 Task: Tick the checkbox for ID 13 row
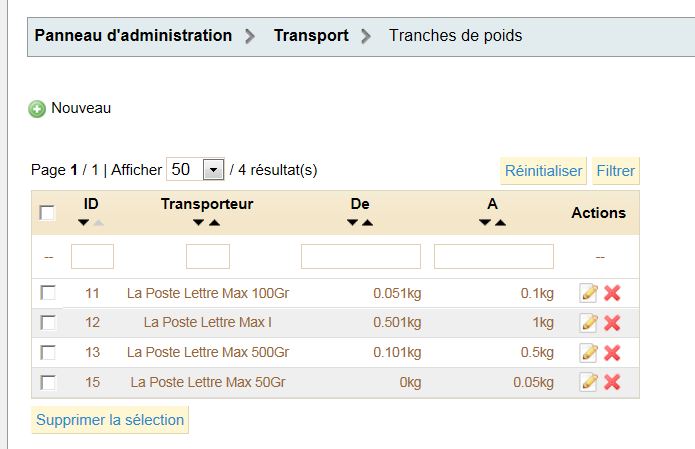(48, 352)
